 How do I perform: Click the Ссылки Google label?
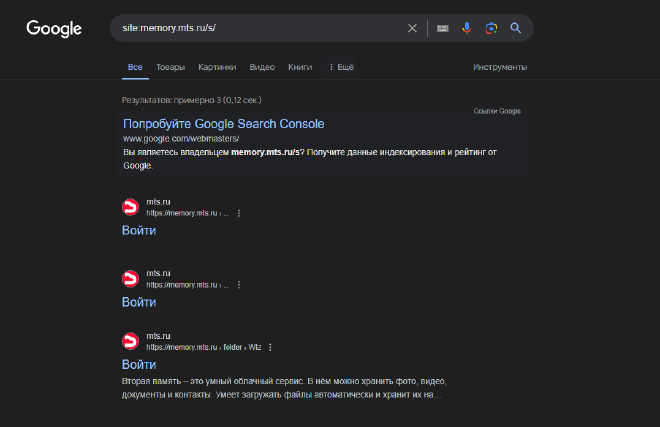497,111
